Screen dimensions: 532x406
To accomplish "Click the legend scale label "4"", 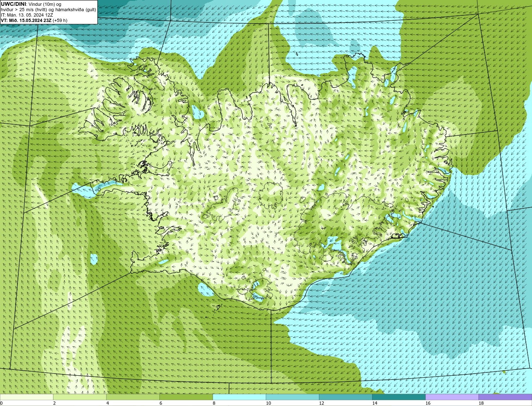I will click(x=108, y=403).
